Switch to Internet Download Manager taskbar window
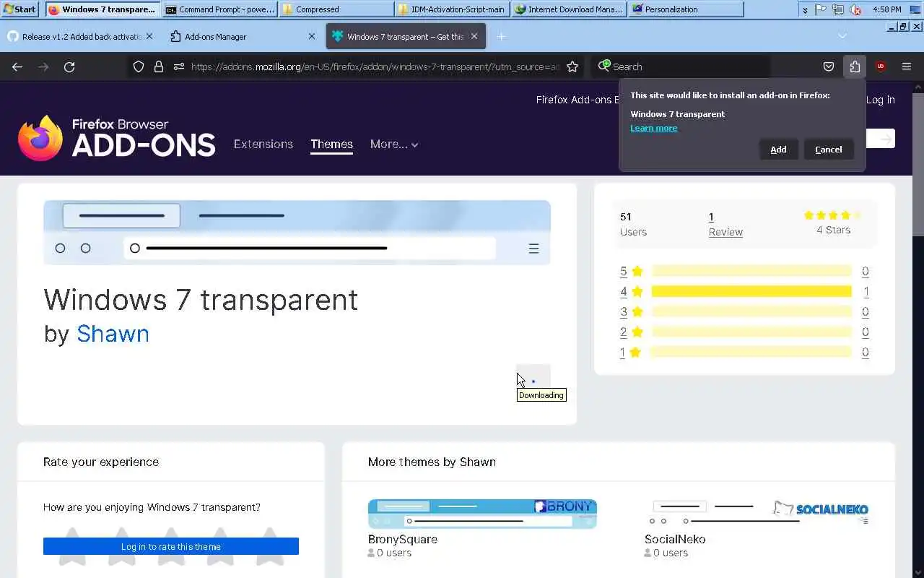Image resolution: width=924 pixels, height=578 pixels. pyautogui.click(x=569, y=9)
